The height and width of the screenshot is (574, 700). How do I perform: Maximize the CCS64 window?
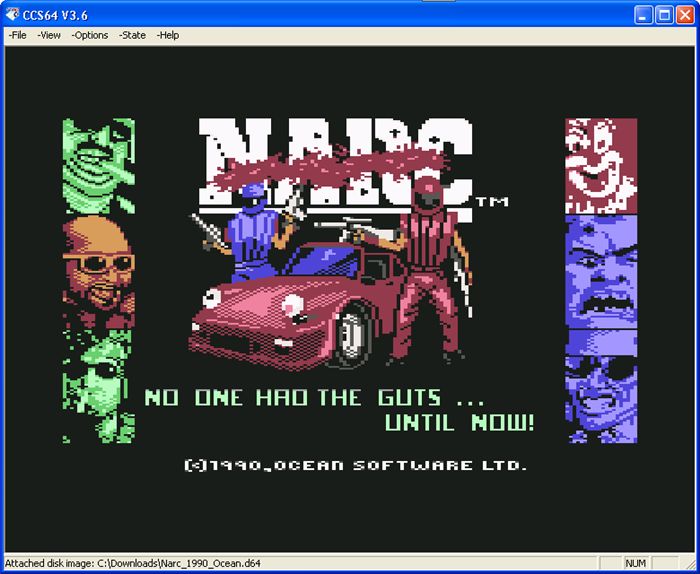(x=664, y=15)
